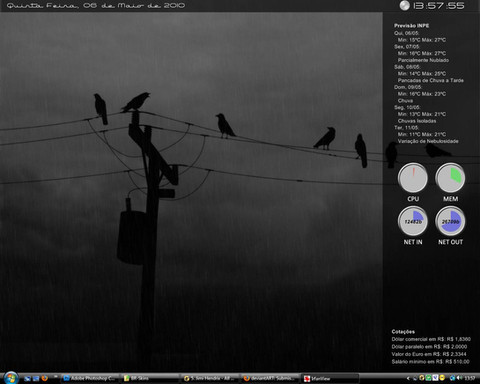Switch to Adobe Photoshop taskbar button
Image resolution: width=480 pixels, height=384 pixels.
point(89,378)
